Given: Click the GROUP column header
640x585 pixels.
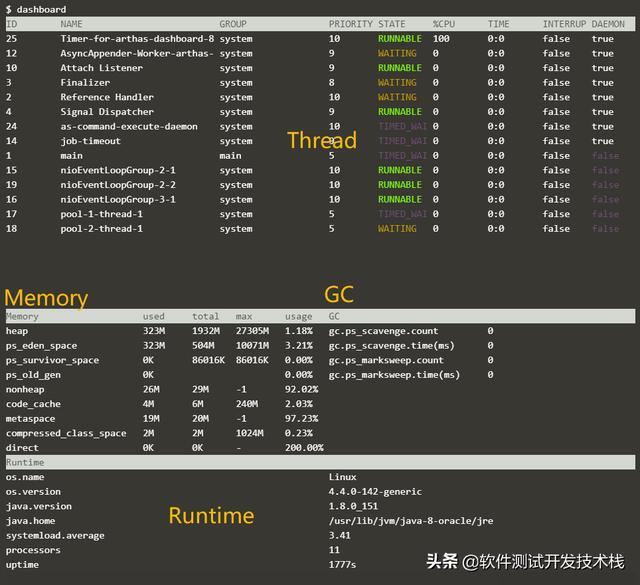Looking at the screenshot, I should 233,24.
